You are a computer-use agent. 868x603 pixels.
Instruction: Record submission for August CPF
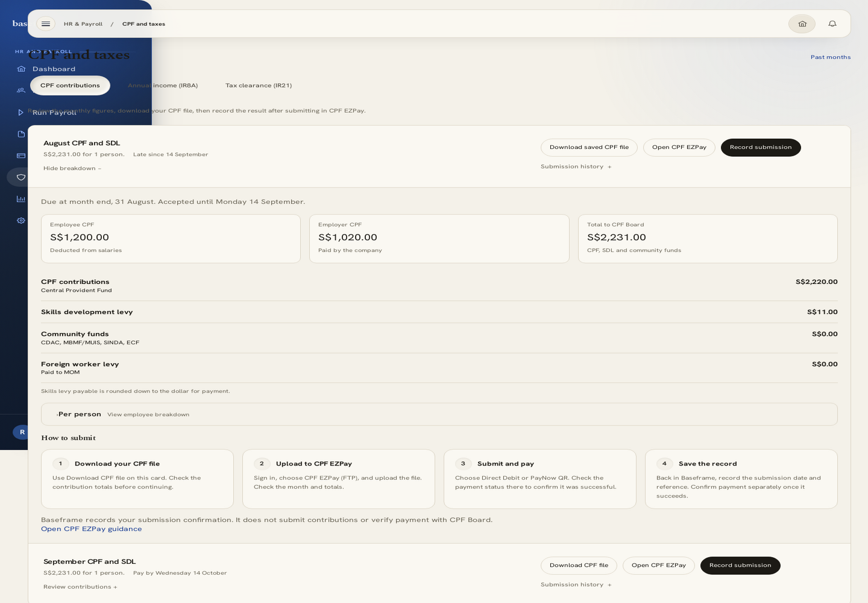coord(761,148)
